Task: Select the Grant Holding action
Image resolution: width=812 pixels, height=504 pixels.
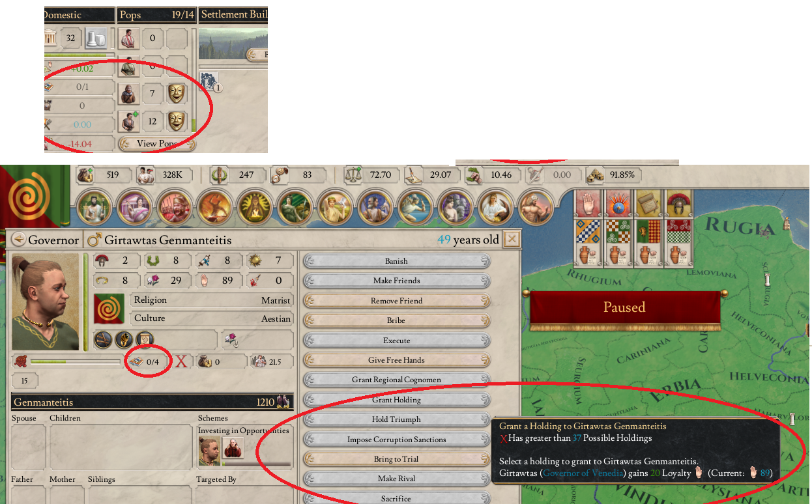Action: pyautogui.click(x=396, y=400)
